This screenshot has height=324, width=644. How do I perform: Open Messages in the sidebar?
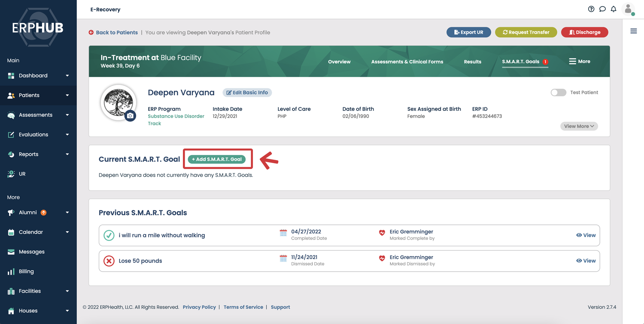click(x=32, y=252)
